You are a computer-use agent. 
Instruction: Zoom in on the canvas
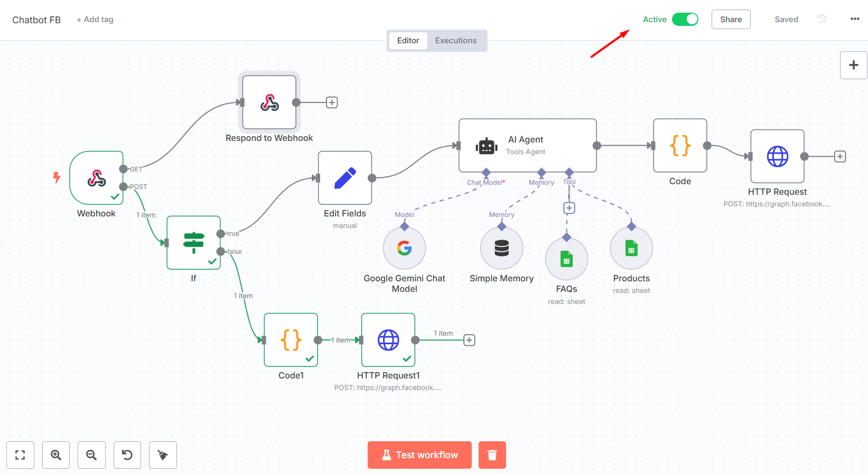pyautogui.click(x=56, y=455)
